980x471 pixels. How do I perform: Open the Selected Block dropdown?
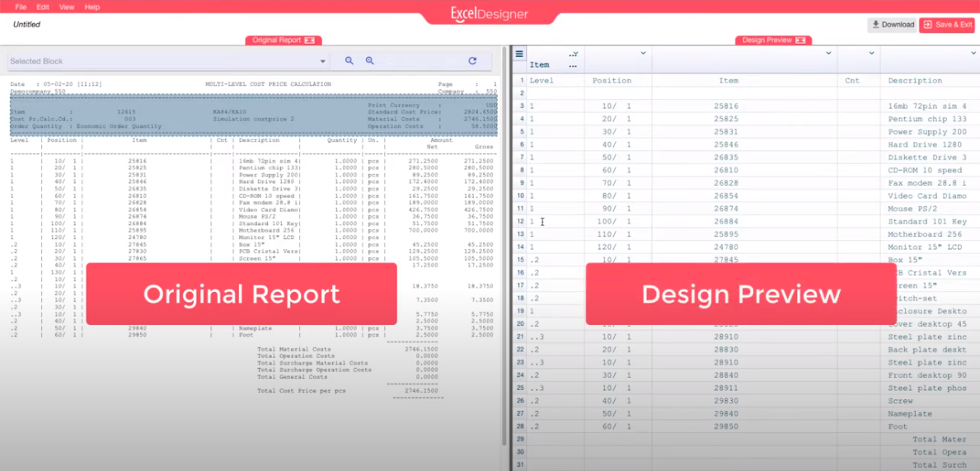click(x=168, y=61)
